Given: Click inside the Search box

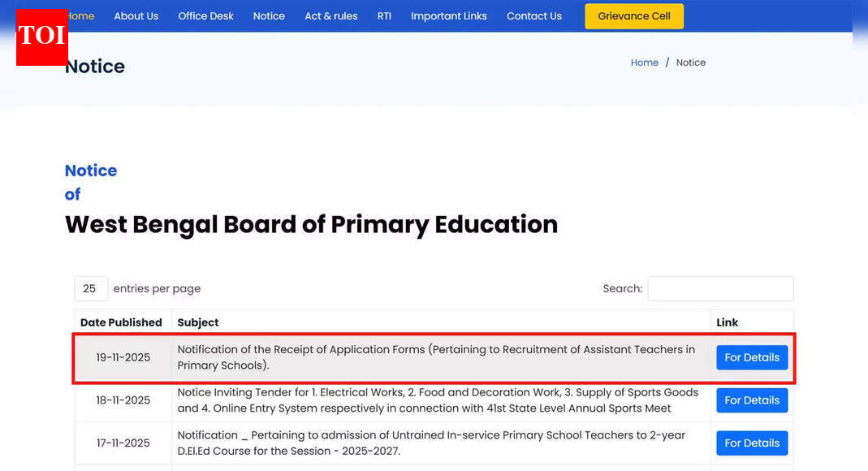Looking at the screenshot, I should pos(719,288).
